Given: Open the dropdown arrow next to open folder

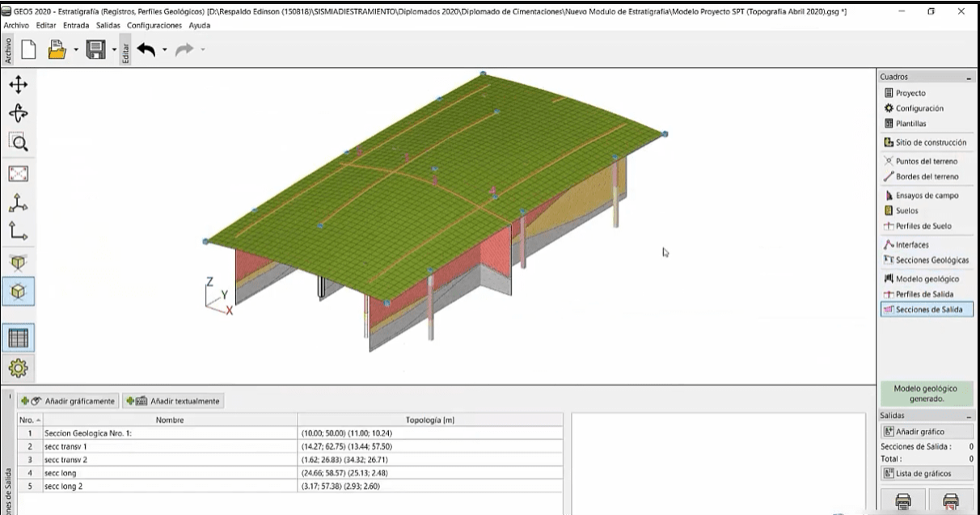Looking at the screenshot, I should [x=75, y=50].
